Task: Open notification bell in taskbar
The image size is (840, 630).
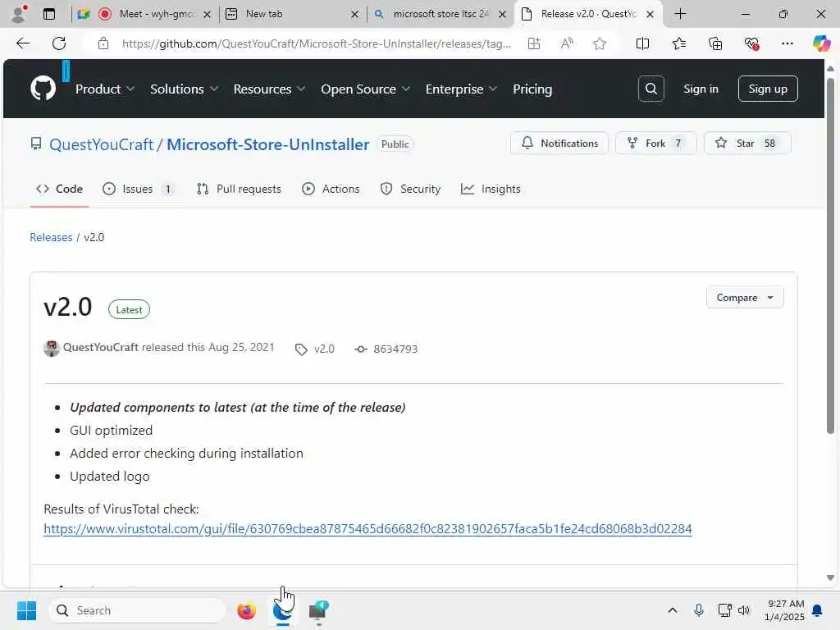Action: click(818, 610)
